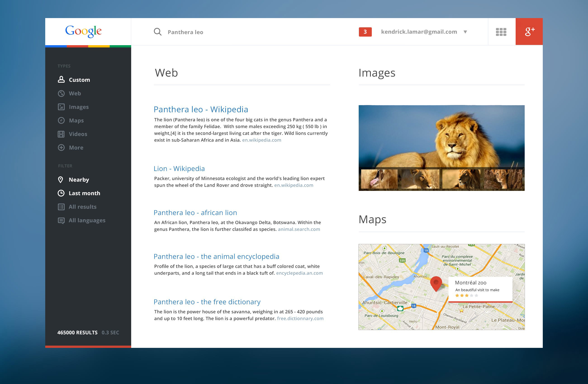Click en.wikipedia.com under Lion - Wikipedia

click(x=294, y=185)
